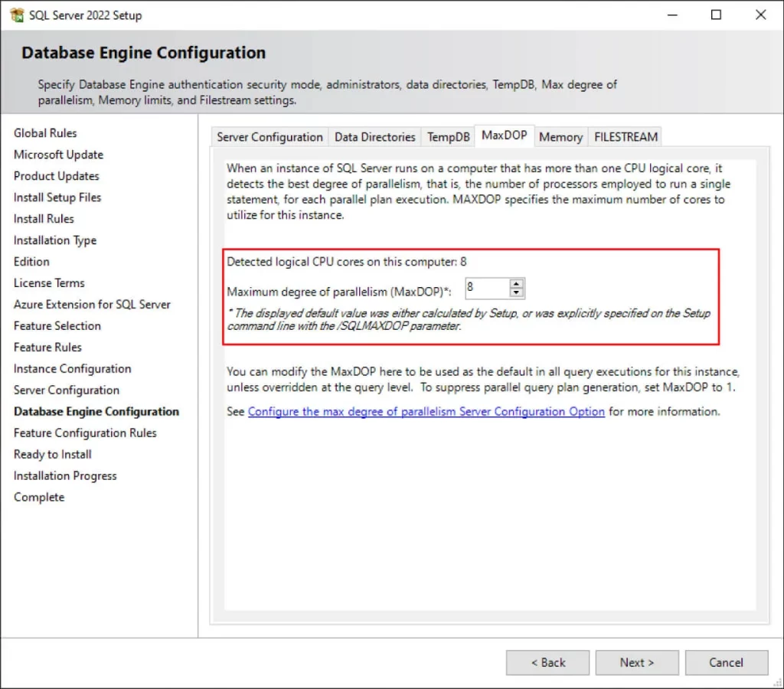Select Feature Selection in the sidebar

(x=57, y=325)
